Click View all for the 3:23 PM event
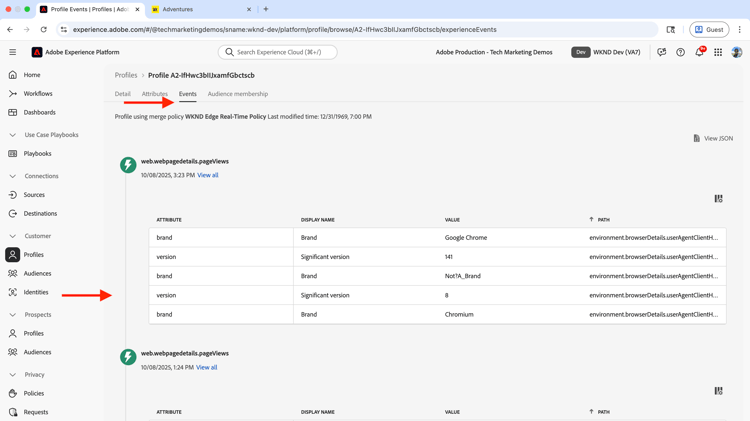Viewport: 750px width, 421px height. click(x=208, y=175)
